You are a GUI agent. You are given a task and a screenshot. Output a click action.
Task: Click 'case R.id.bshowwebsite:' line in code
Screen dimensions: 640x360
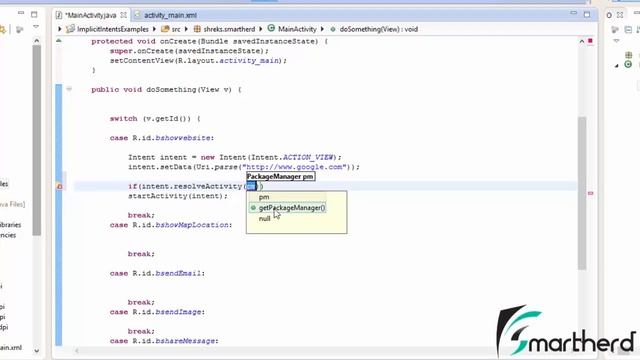(162, 138)
